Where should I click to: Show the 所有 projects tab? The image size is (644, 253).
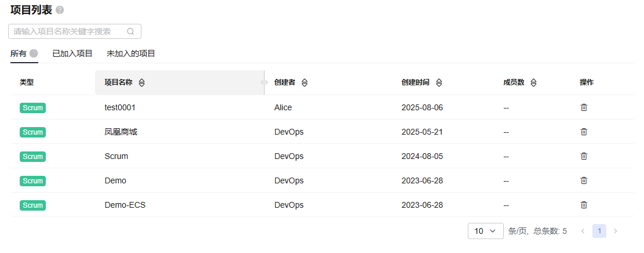[x=19, y=53]
